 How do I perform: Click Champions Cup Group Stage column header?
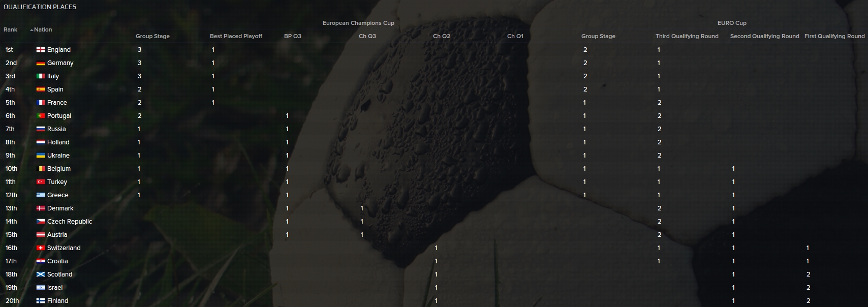(152, 36)
